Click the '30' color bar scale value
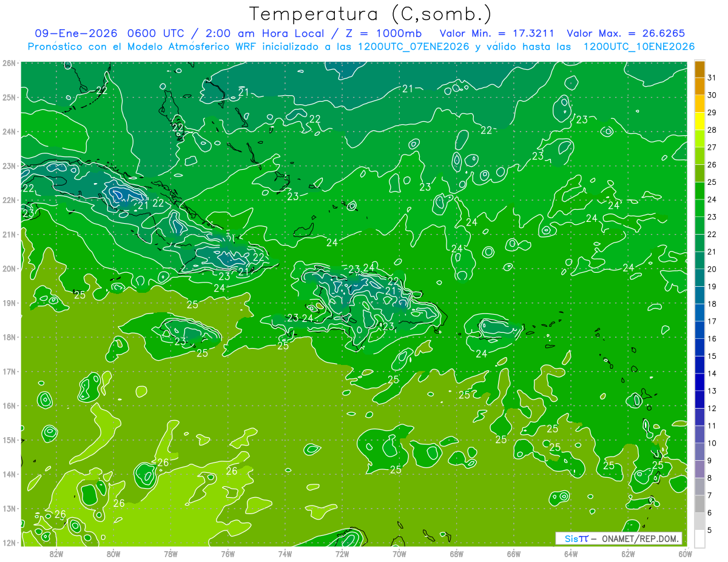 click(712, 95)
